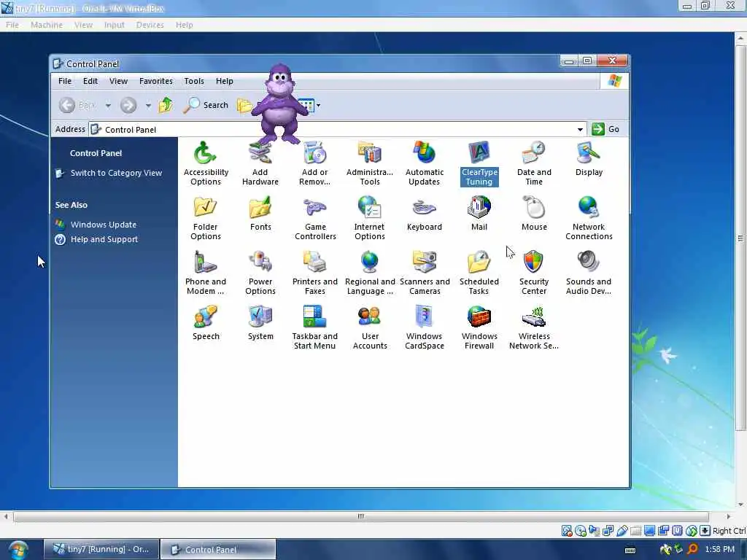747x560 pixels.
Task: Open Windows Update link
Action: pos(104,225)
